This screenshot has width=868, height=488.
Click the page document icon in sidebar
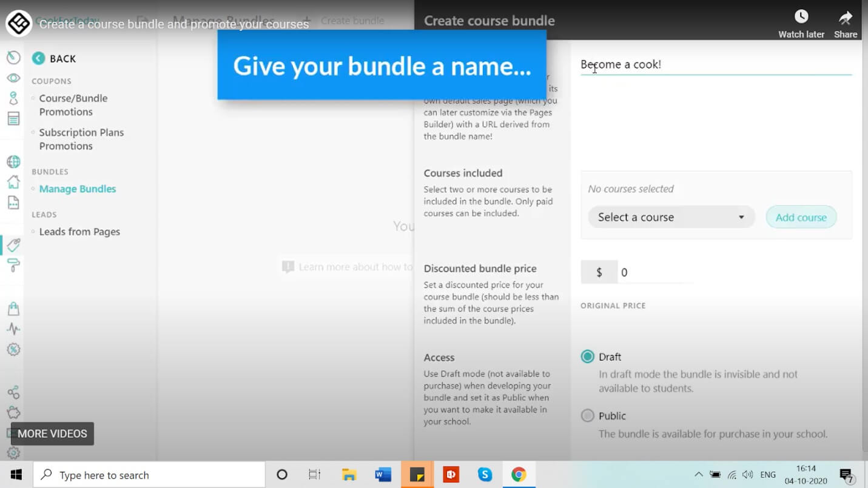[13, 202]
